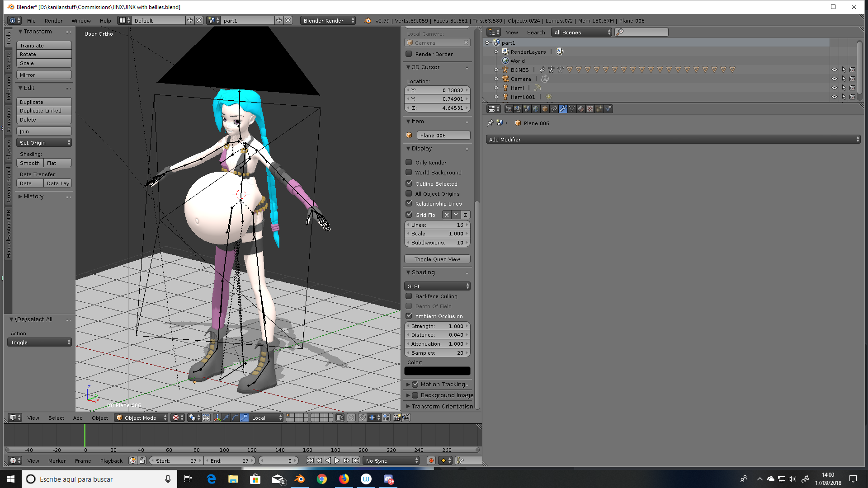Viewport: 868px width, 488px height.
Task: Disable Relationship Lines checkbox
Action: click(409, 203)
